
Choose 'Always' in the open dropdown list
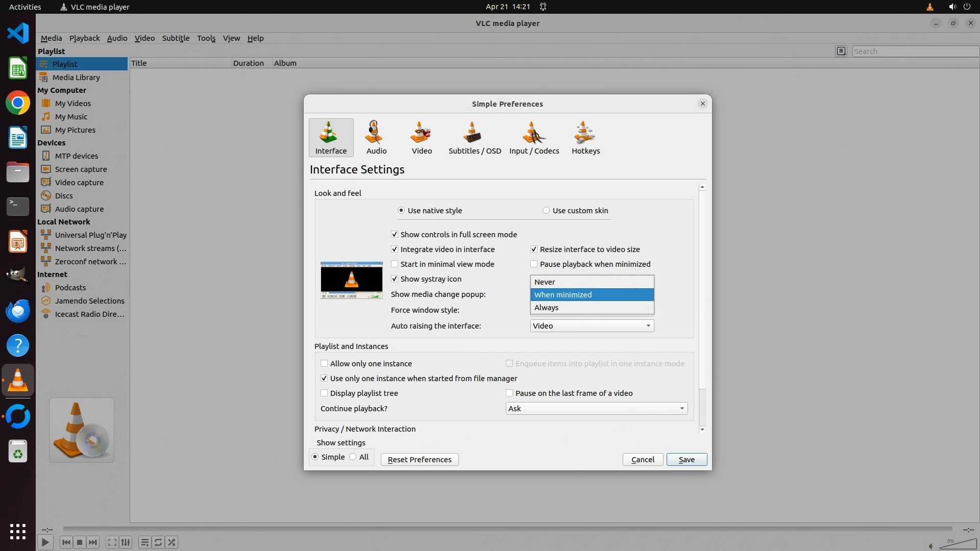coord(546,308)
